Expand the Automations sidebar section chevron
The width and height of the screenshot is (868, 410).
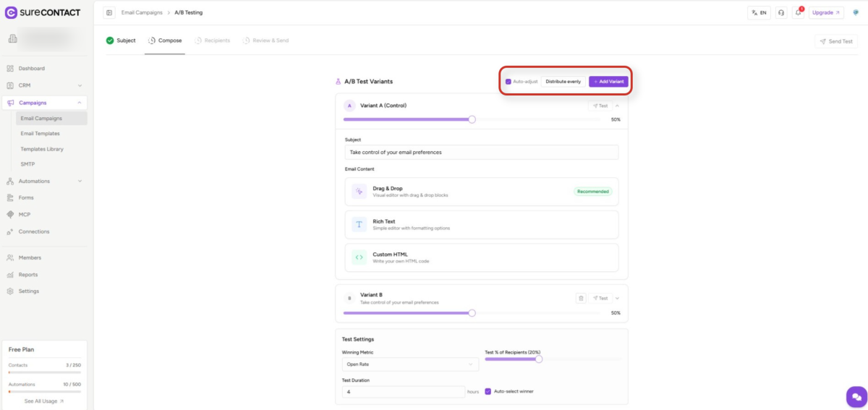point(80,181)
